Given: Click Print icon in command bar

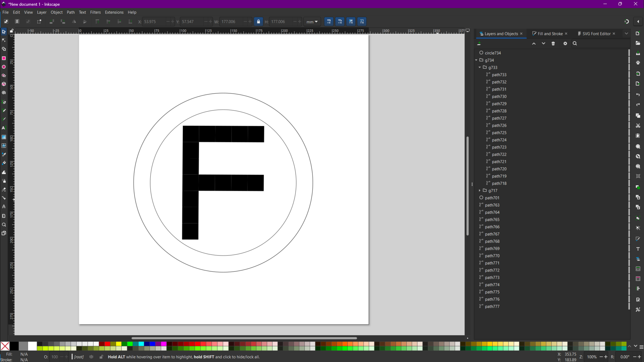Looking at the screenshot, I should click(x=638, y=63).
